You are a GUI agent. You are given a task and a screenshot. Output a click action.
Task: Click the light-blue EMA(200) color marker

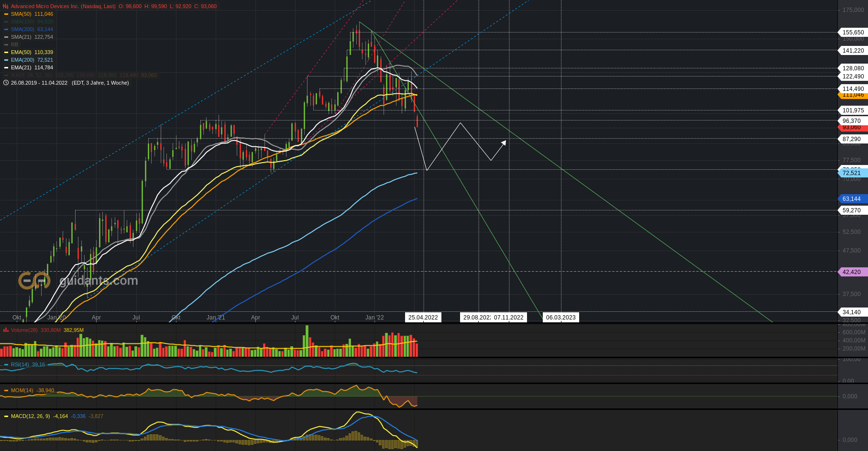click(x=6, y=60)
